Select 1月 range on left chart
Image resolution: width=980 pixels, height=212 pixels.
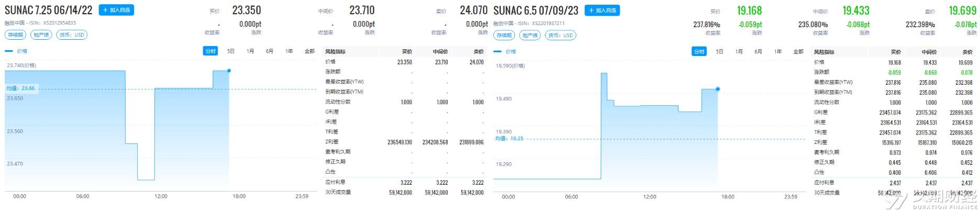(250, 51)
